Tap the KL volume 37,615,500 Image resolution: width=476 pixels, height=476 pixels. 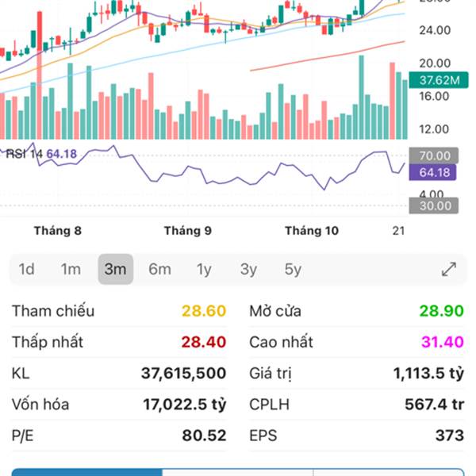point(184,374)
